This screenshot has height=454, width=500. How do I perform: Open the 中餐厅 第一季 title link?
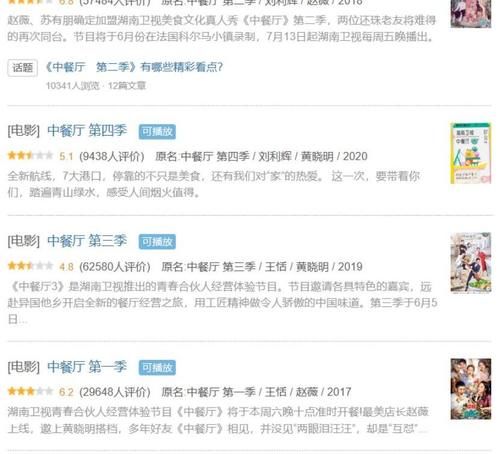(x=87, y=367)
